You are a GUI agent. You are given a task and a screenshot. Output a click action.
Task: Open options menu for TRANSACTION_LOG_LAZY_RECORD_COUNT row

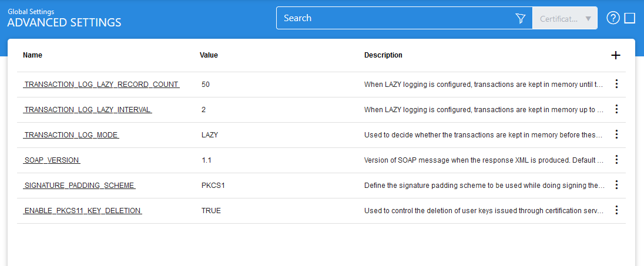pyautogui.click(x=616, y=84)
